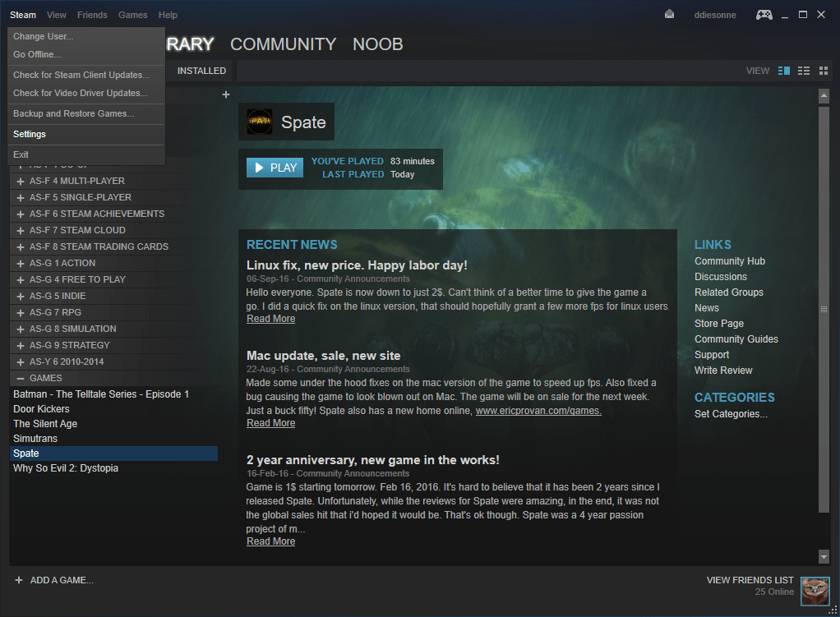Expand the AS-G 5 INDIE category

21,296
